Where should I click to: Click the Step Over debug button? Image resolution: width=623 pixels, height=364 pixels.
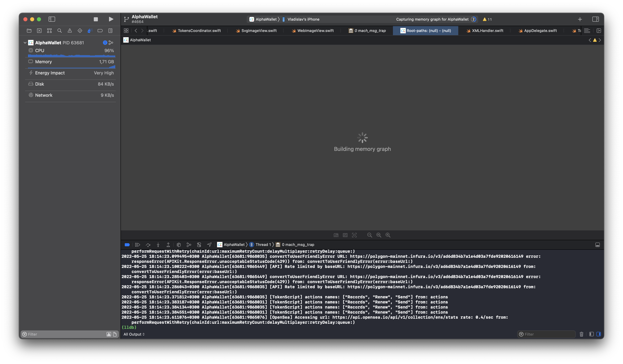[x=148, y=245]
